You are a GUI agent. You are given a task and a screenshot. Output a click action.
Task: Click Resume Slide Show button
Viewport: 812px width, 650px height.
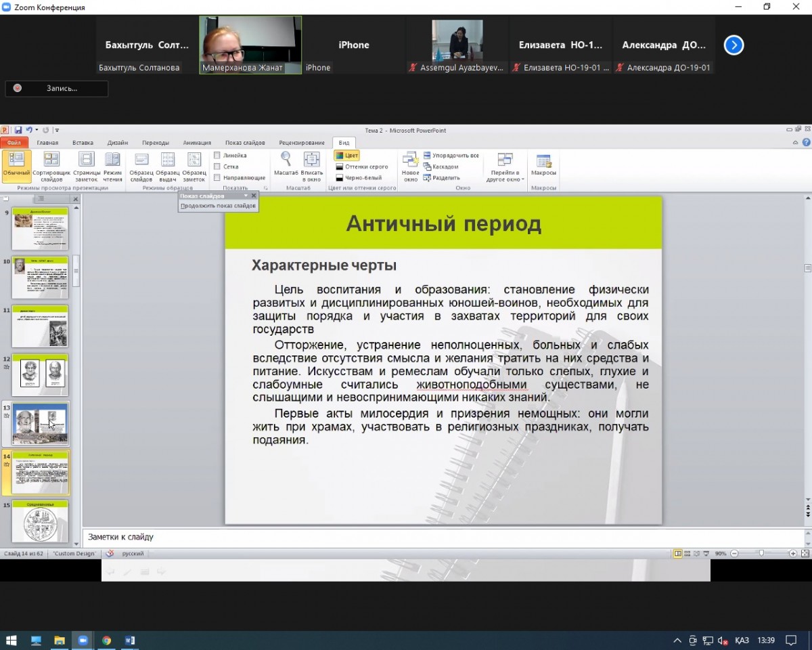click(218, 205)
